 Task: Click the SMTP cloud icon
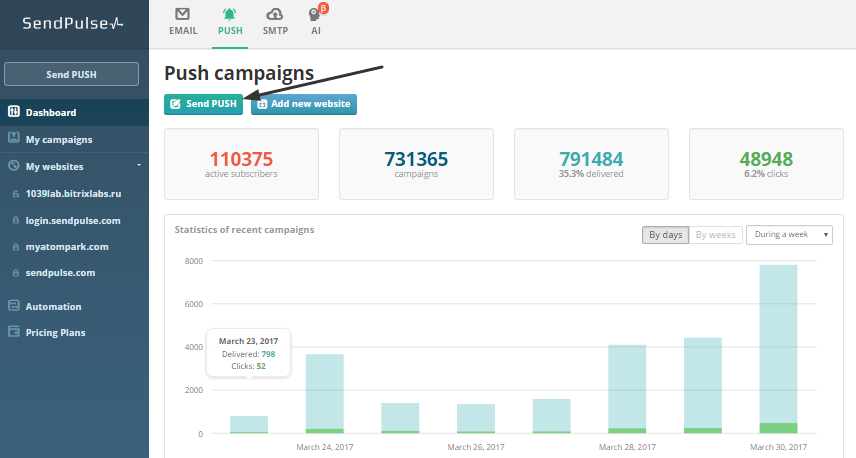(275, 14)
